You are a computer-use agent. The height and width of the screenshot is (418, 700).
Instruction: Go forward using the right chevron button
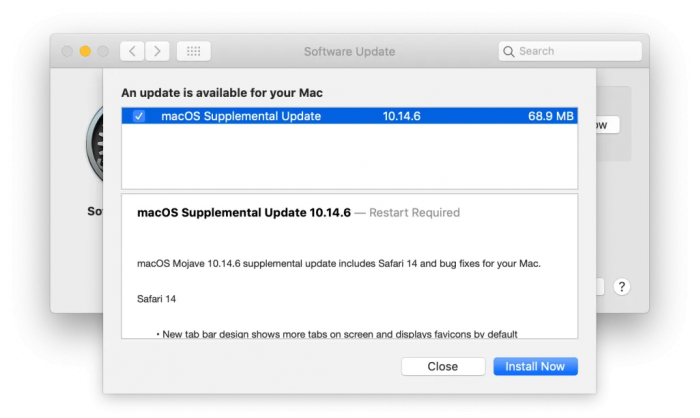[157, 51]
